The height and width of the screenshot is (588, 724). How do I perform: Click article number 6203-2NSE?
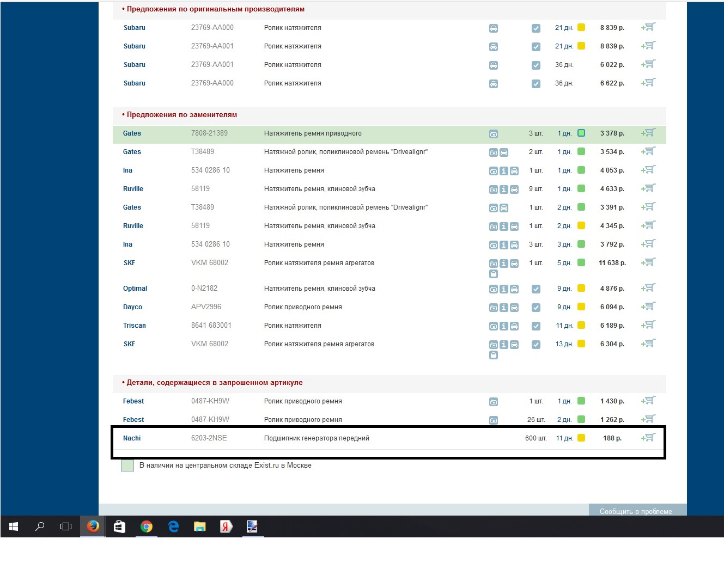[209, 438]
